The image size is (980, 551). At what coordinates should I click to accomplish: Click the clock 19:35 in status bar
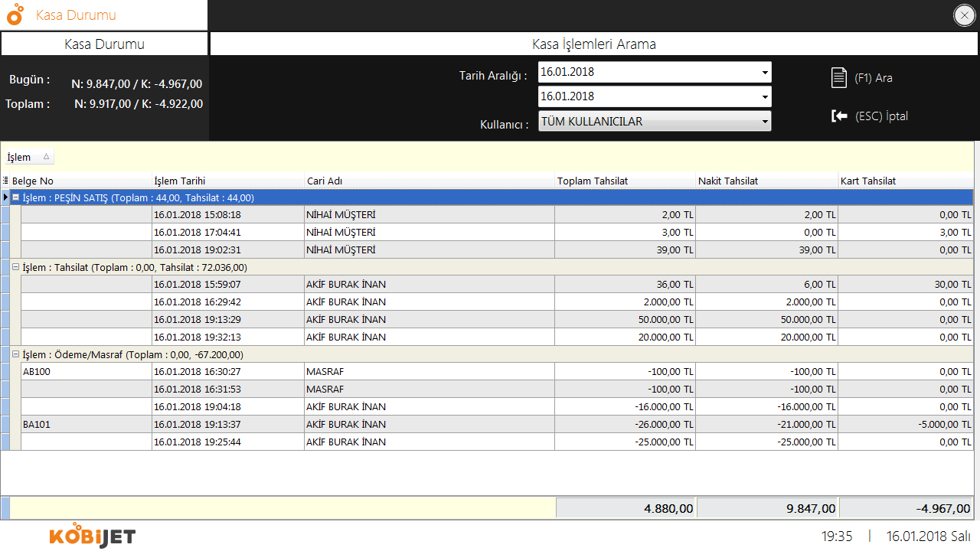pyautogui.click(x=837, y=536)
